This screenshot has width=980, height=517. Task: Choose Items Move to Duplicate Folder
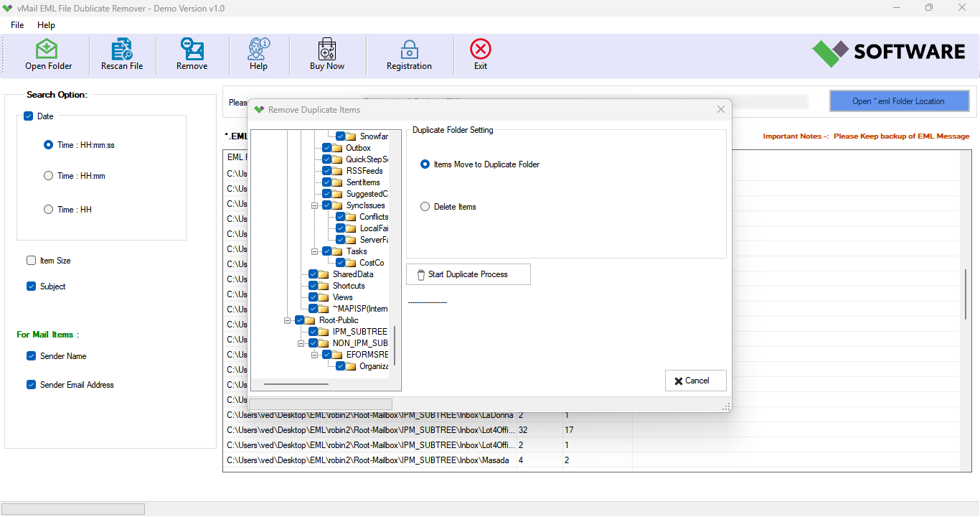point(425,164)
